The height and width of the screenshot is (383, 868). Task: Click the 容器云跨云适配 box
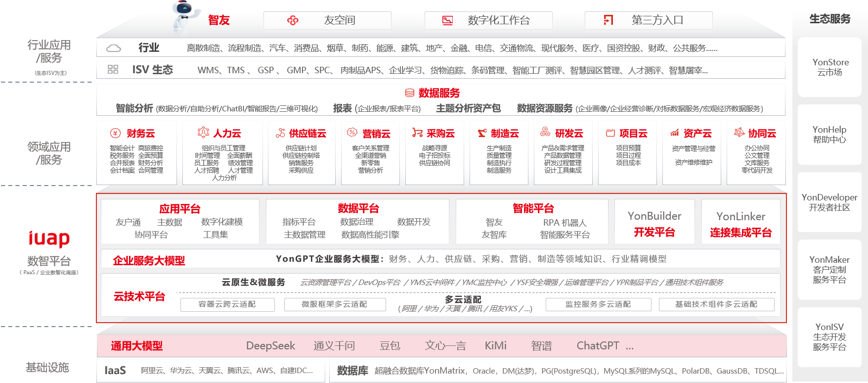(x=227, y=304)
